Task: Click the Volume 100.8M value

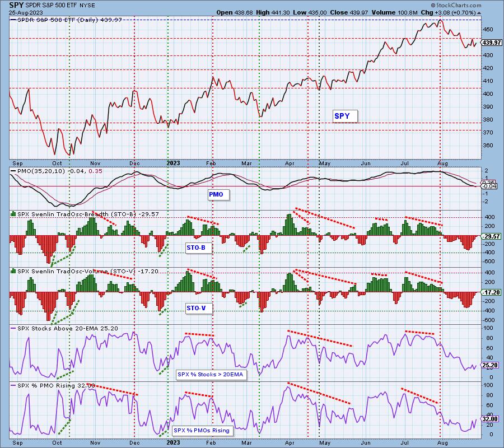Action: tap(394, 12)
